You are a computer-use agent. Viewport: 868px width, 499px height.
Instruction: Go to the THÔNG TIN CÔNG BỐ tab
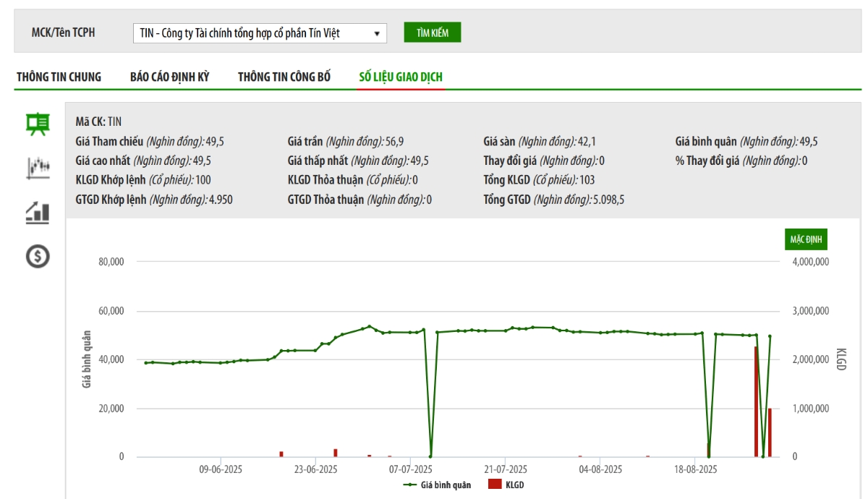pyautogui.click(x=284, y=77)
